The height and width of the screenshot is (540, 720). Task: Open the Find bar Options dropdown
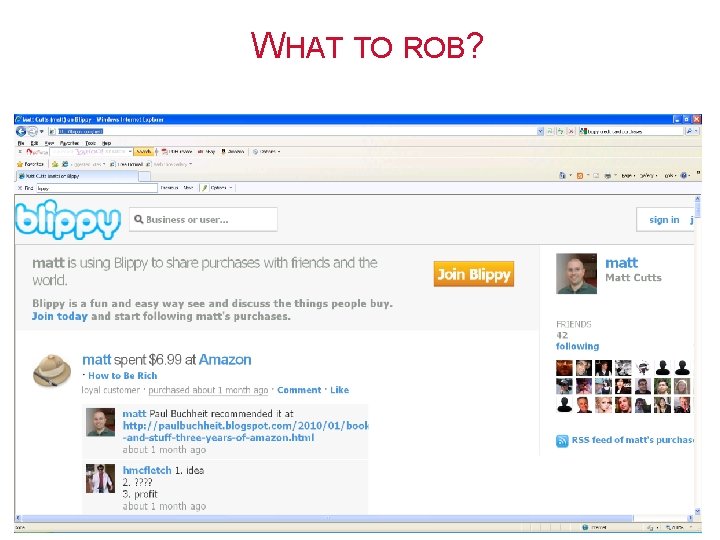(x=221, y=188)
